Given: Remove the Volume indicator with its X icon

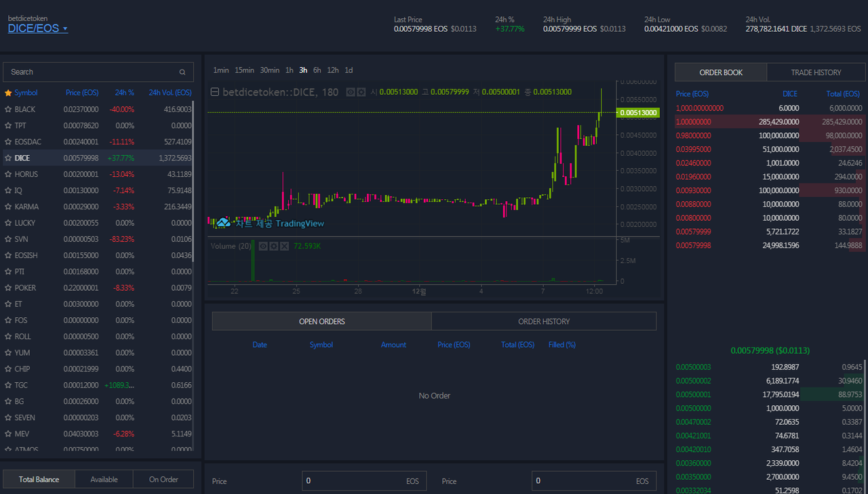Looking at the screenshot, I should pyautogui.click(x=283, y=246).
